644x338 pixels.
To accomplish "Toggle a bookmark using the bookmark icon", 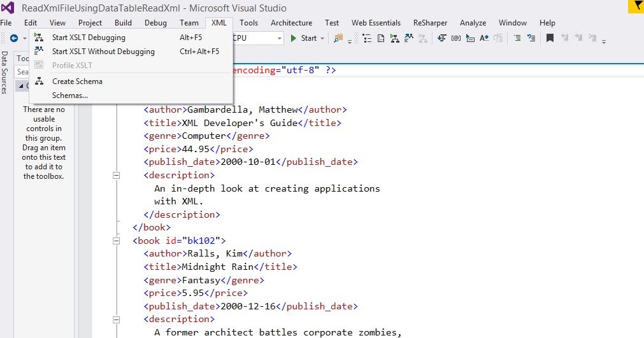I will pos(550,38).
